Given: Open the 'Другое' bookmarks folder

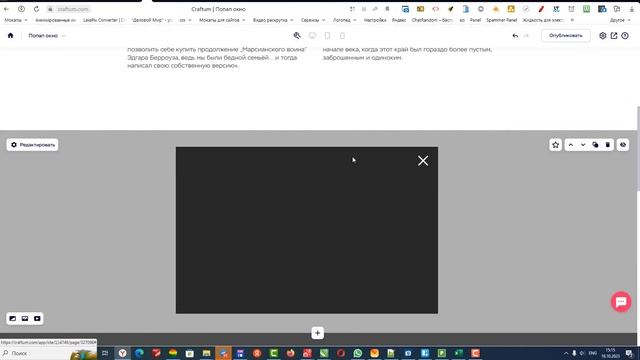Looking at the screenshot, I should 620,20.
